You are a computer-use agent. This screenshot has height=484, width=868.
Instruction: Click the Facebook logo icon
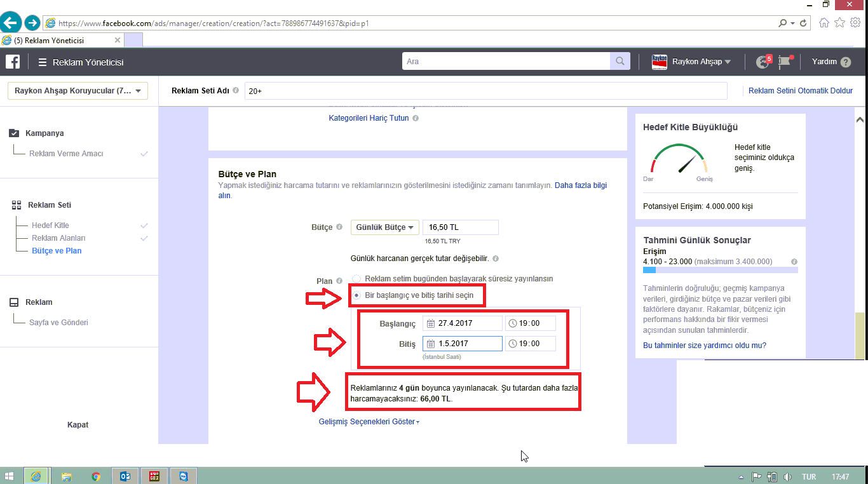13,62
